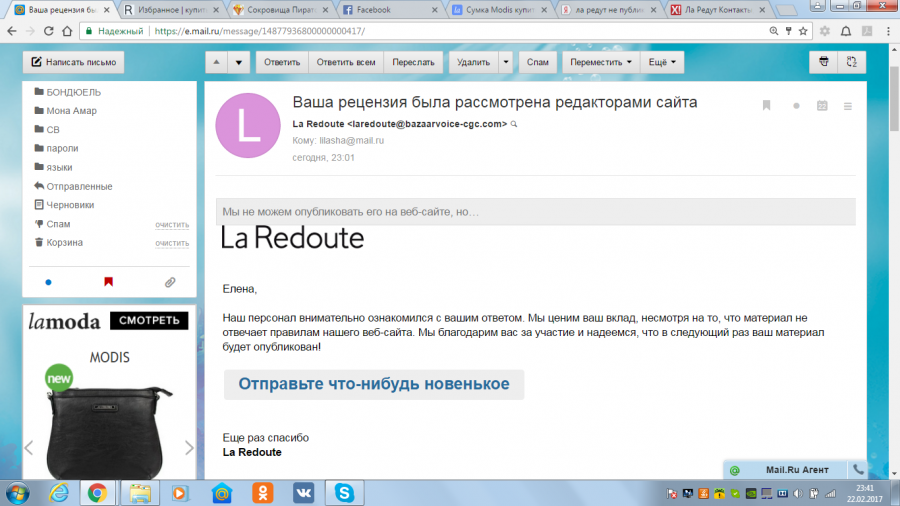Go to previous message up arrow
The width and height of the screenshot is (900, 506).
pyautogui.click(x=217, y=62)
